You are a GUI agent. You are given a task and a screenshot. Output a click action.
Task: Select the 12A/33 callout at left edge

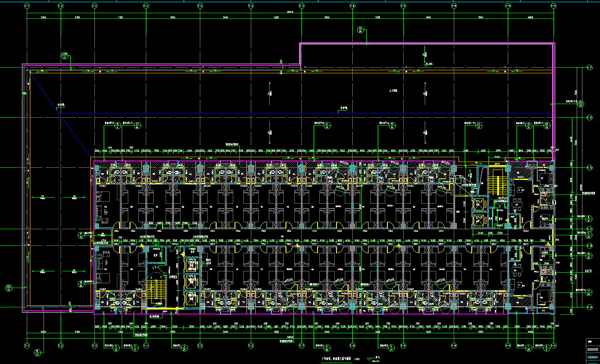pos(9,288)
